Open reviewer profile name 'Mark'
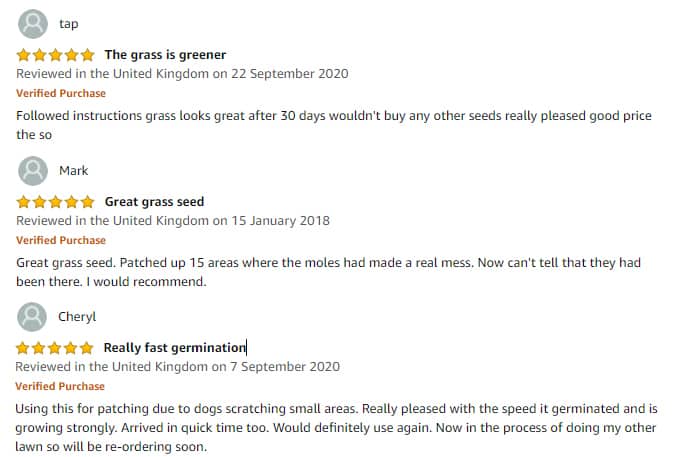The image size is (685, 457). coord(73,170)
